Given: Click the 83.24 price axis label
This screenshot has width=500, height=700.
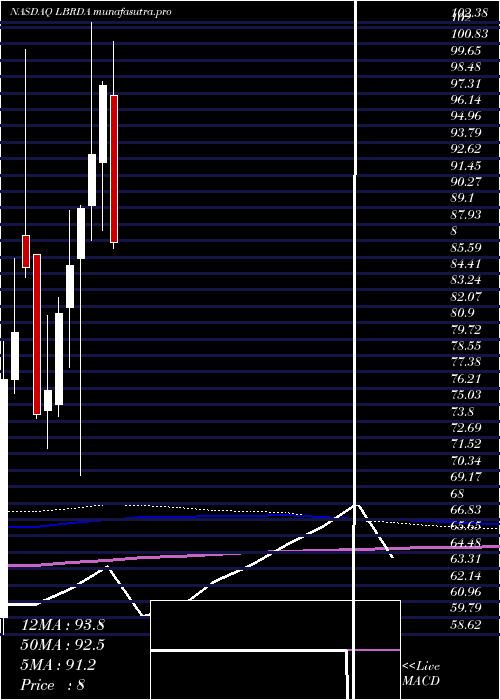Looking at the screenshot, I should tap(466, 280).
